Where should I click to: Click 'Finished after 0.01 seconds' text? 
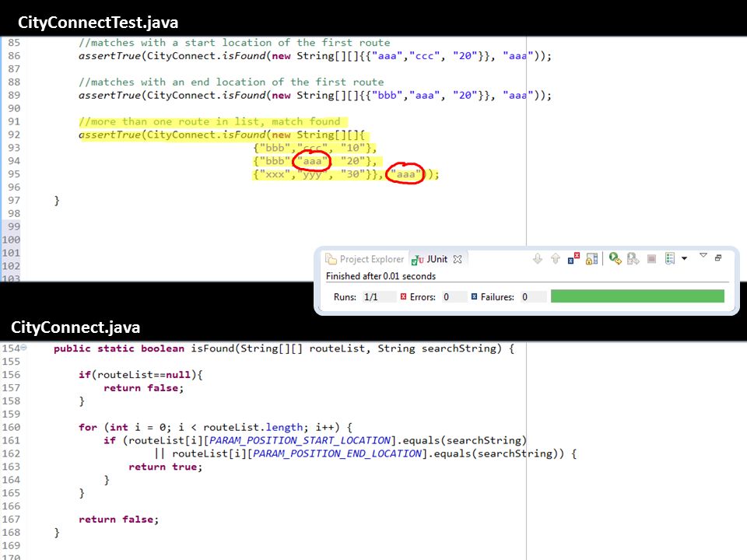tap(381, 276)
